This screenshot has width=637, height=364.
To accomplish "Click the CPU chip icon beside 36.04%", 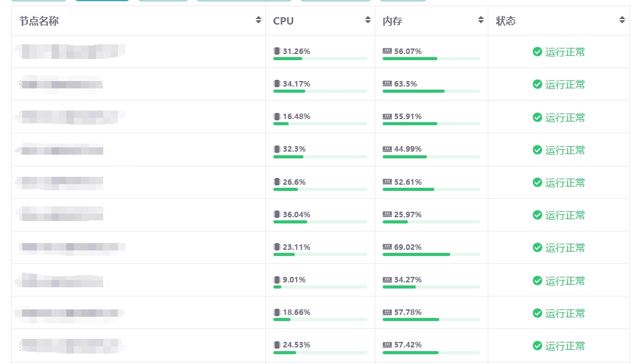I will point(276,215).
